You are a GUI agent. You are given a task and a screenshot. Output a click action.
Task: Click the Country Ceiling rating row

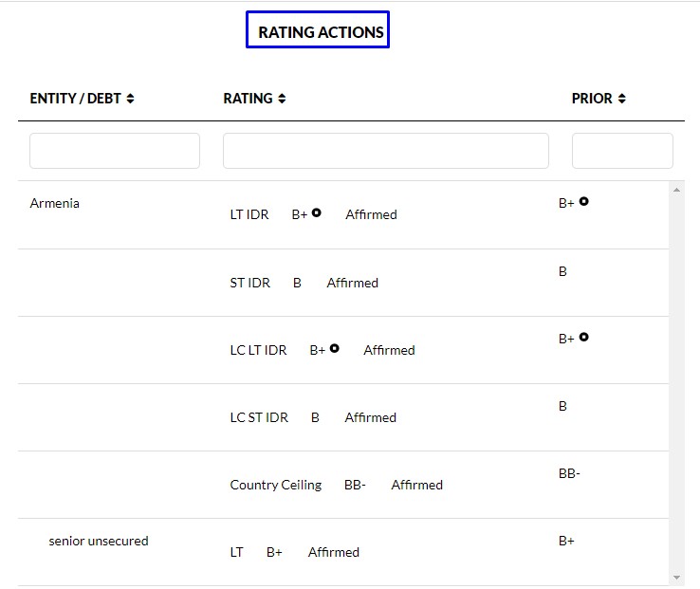[276, 485]
